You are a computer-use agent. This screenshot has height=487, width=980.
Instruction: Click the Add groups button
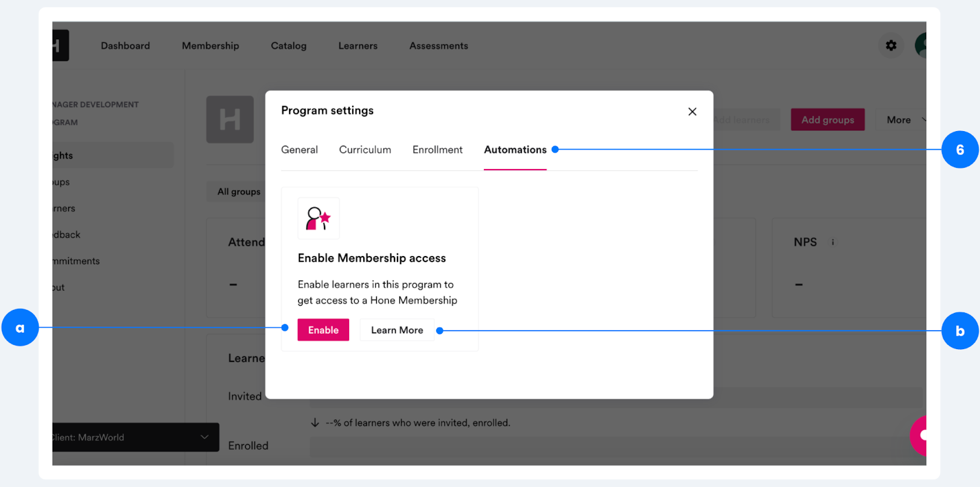pyautogui.click(x=827, y=119)
